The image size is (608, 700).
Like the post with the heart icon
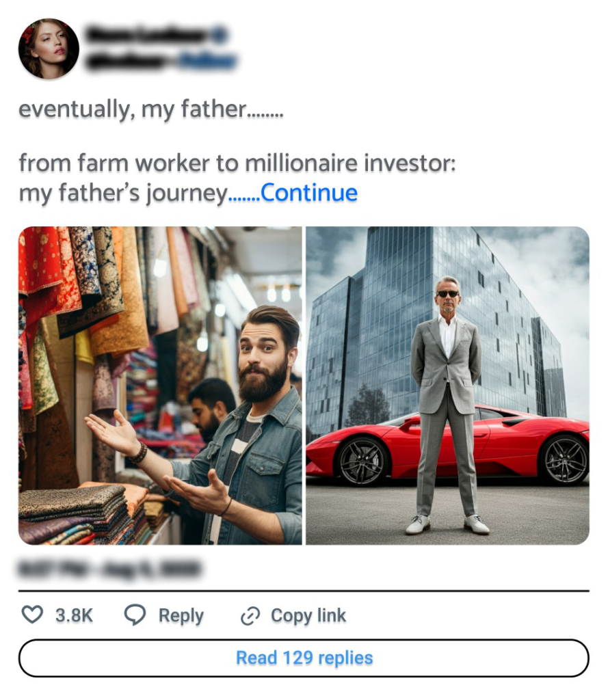tap(32, 615)
